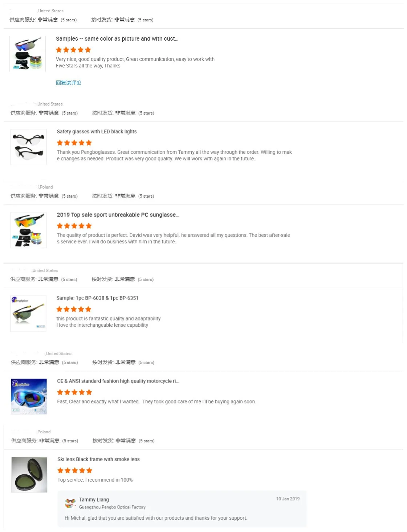The height and width of the screenshot is (532, 407).
Task: Click the Tammy Liang replier name
Action: click(x=94, y=499)
